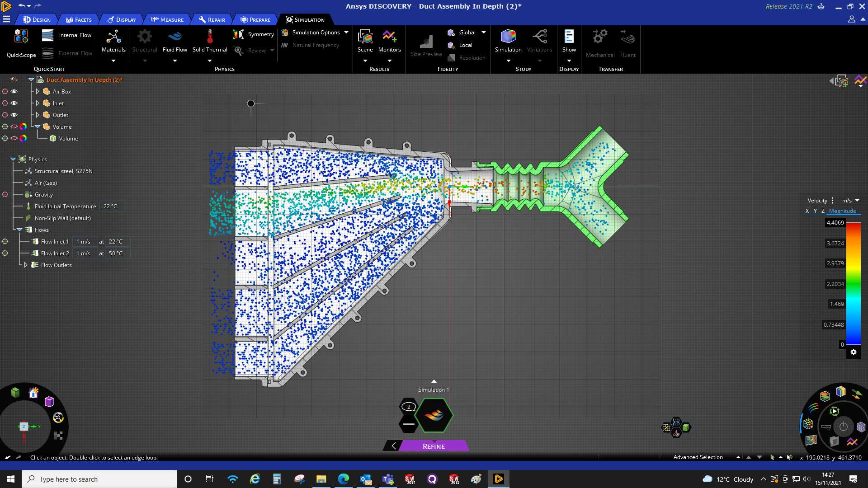Viewport: 868px width, 488px height.
Task: Select the velocity X component
Action: [807, 211]
